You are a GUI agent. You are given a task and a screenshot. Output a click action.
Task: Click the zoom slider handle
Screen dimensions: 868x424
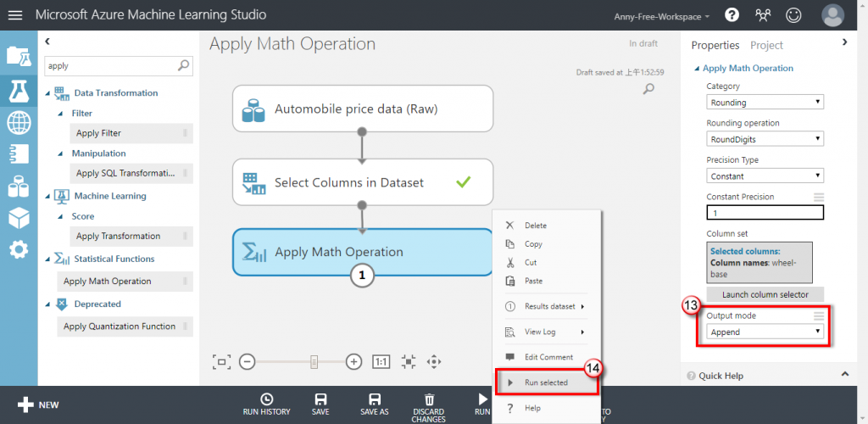coord(314,362)
